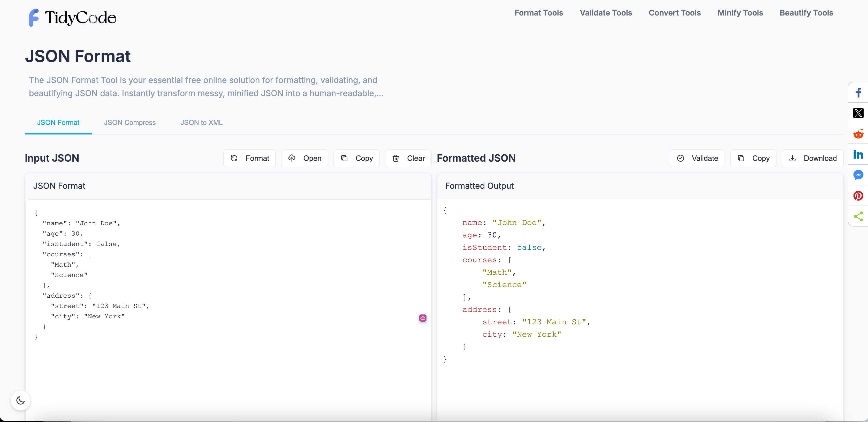Share the page on X (Twitter)
This screenshot has width=868, height=422.
(x=858, y=113)
